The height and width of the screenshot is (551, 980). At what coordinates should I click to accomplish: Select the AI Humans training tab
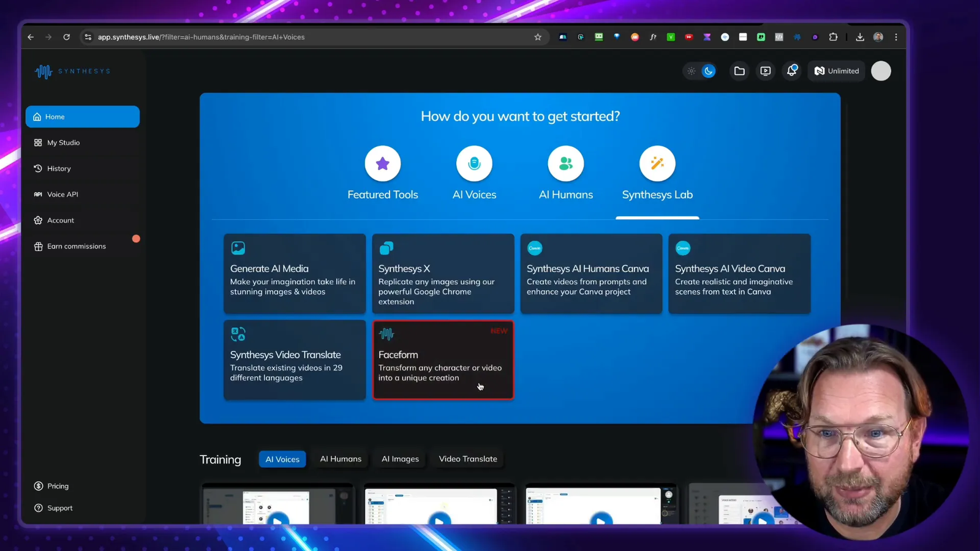[x=341, y=459]
